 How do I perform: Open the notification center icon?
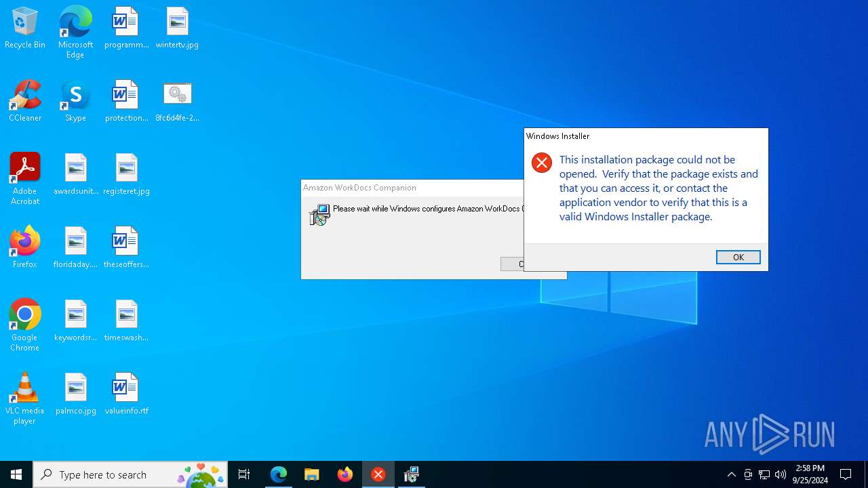click(x=846, y=474)
